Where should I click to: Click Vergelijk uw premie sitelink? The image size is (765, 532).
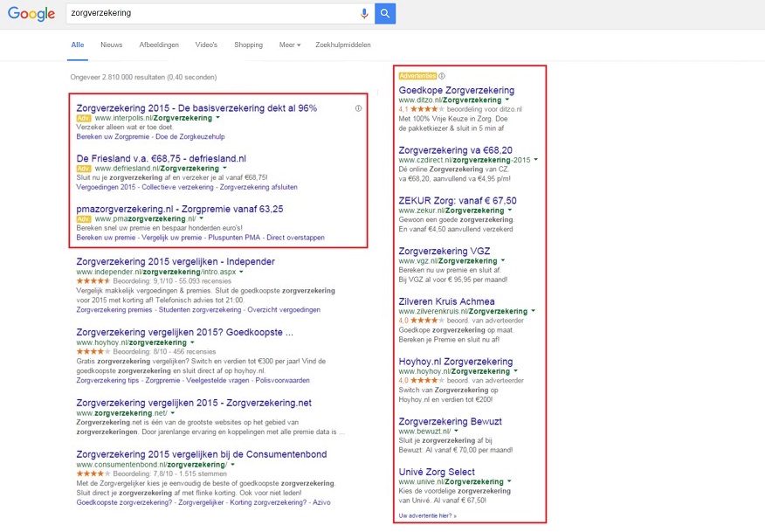172,238
